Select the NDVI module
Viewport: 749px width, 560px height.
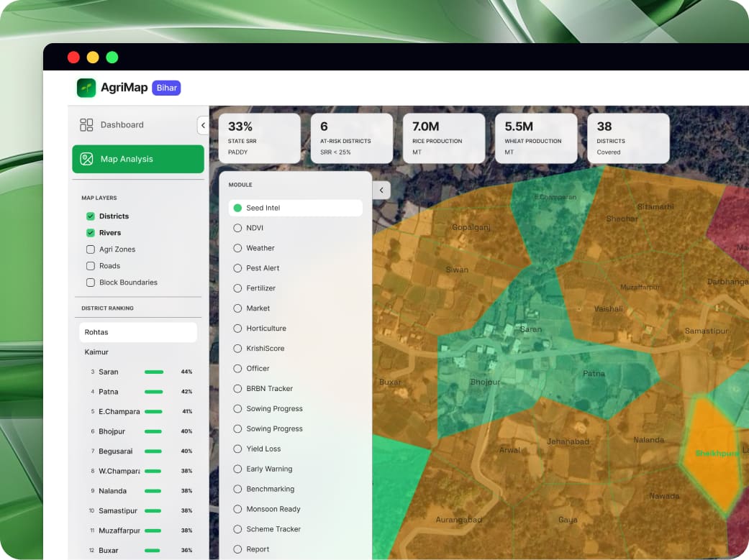coord(295,228)
